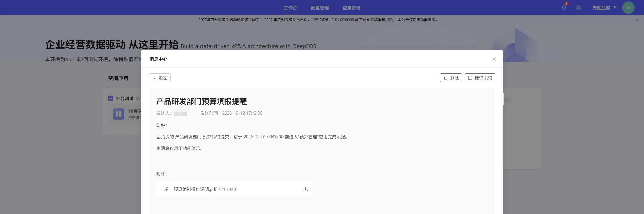Expand the 先胜业财 space dropdown
The image size is (644, 214).
click(604, 8)
